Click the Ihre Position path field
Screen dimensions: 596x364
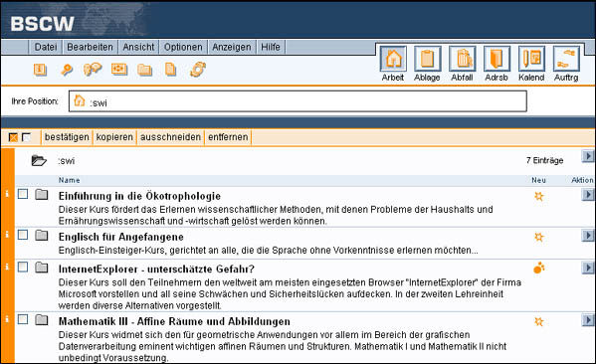(x=298, y=101)
